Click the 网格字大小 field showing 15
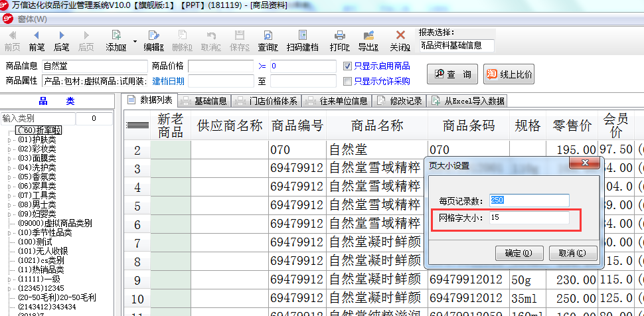644x316 pixels. click(x=529, y=218)
